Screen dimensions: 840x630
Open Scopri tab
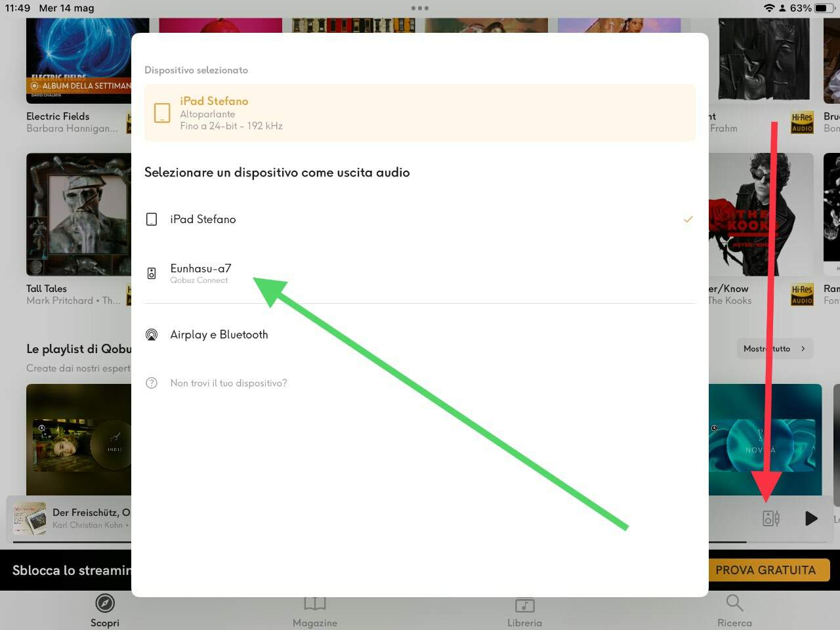point(105,610)
